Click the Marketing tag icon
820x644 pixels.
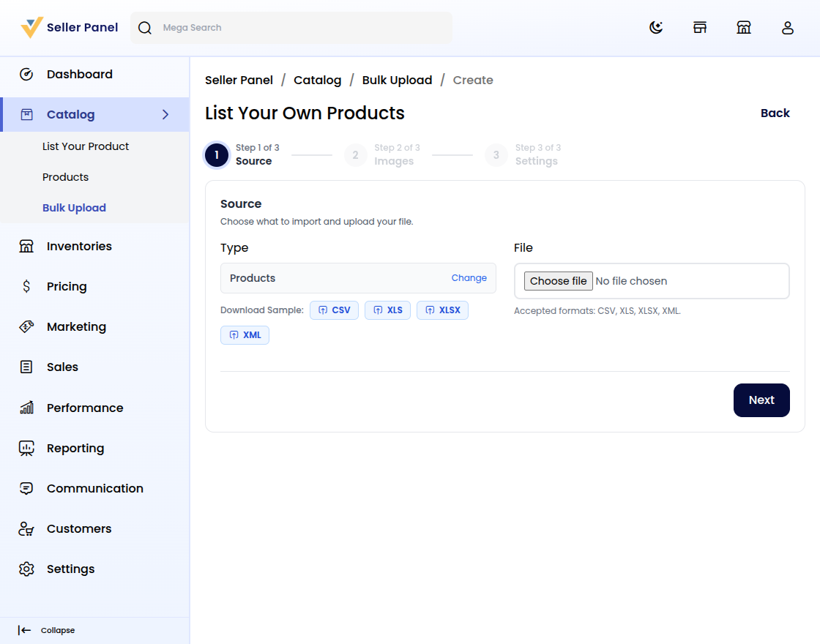[26, 326]
